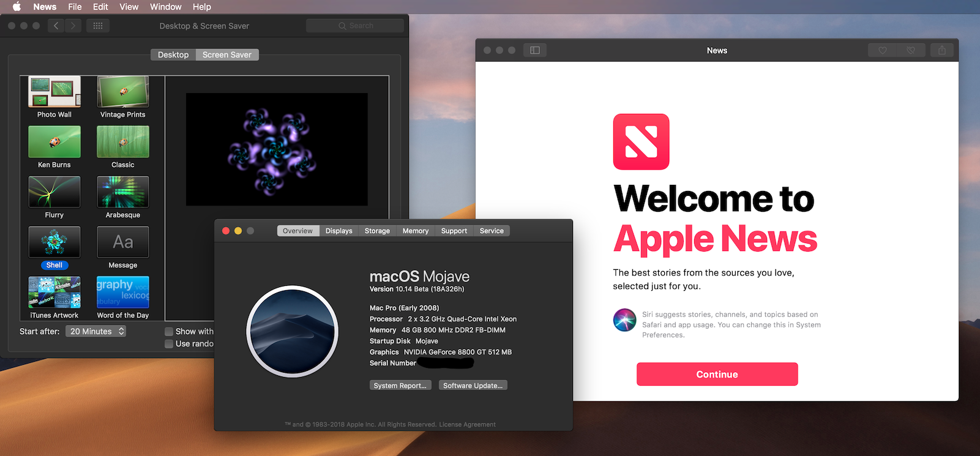980x456 pixels.
Task: Choose the Arabesque screen saver
Action: tap(123, 198)
